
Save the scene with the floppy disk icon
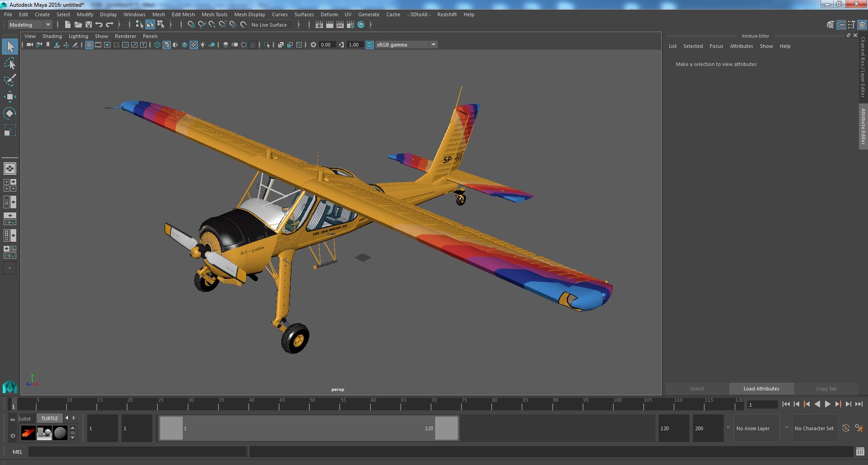click(89, 25)
